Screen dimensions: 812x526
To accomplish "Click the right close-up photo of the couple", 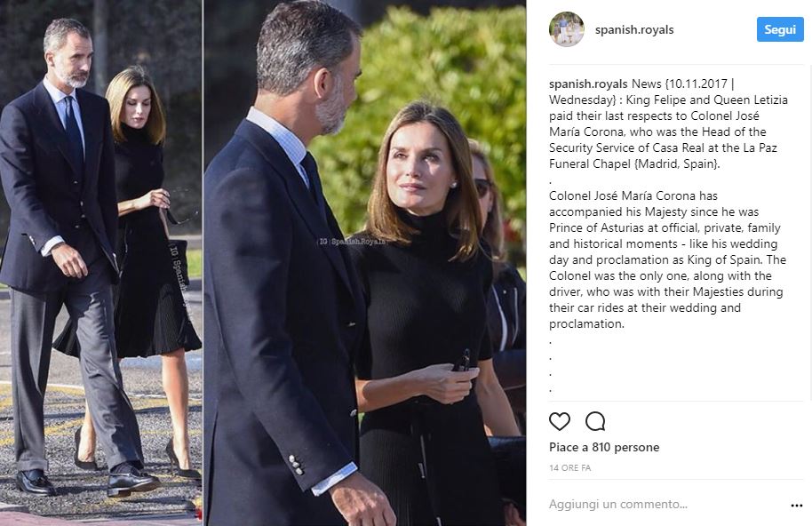I will click(x=365, y=263).
